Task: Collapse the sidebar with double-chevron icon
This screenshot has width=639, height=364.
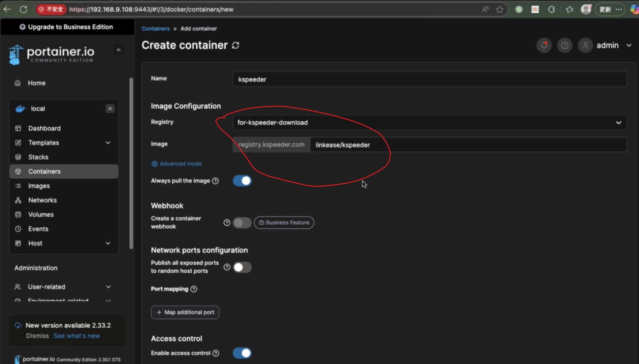Action: 118,50
